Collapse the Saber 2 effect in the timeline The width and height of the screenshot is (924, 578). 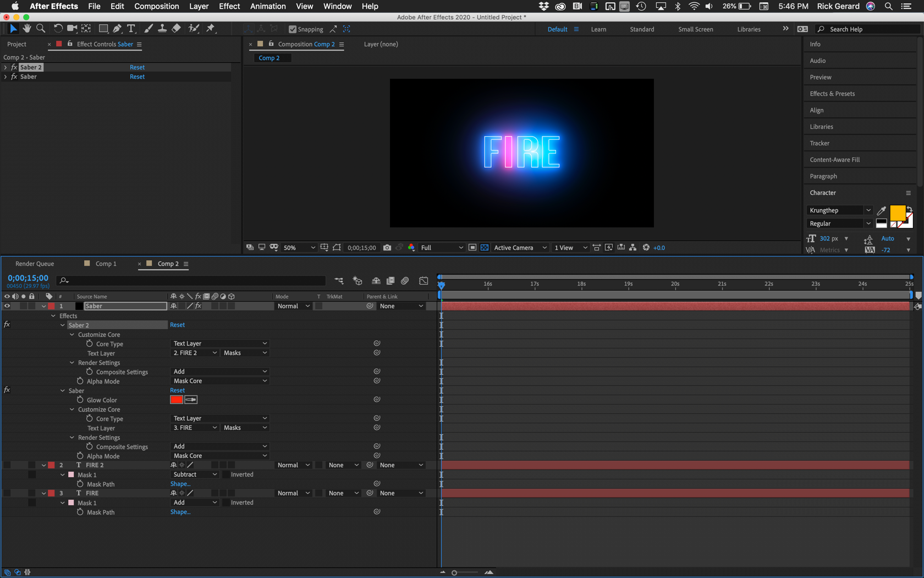(x=62, y=325)
